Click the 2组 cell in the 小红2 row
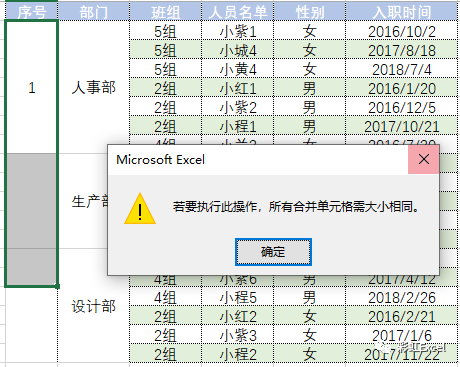Image resolution: width=460 pixels, height=367 pixels. pos(165,316)
